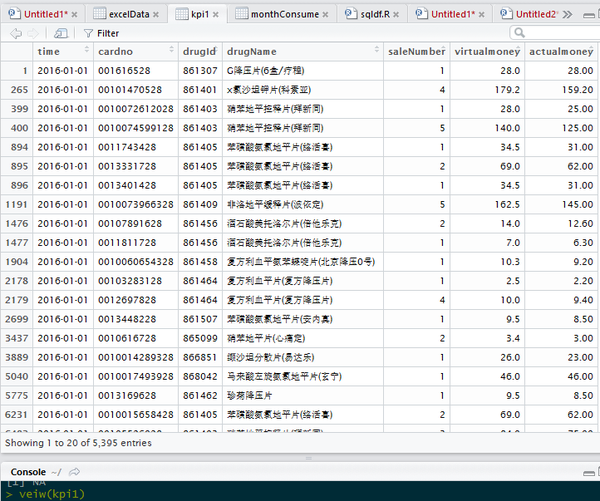The height and width of the screenshot is (501, 600).
Task: Sort by the drugId column arrows
Action: (216, 49)
